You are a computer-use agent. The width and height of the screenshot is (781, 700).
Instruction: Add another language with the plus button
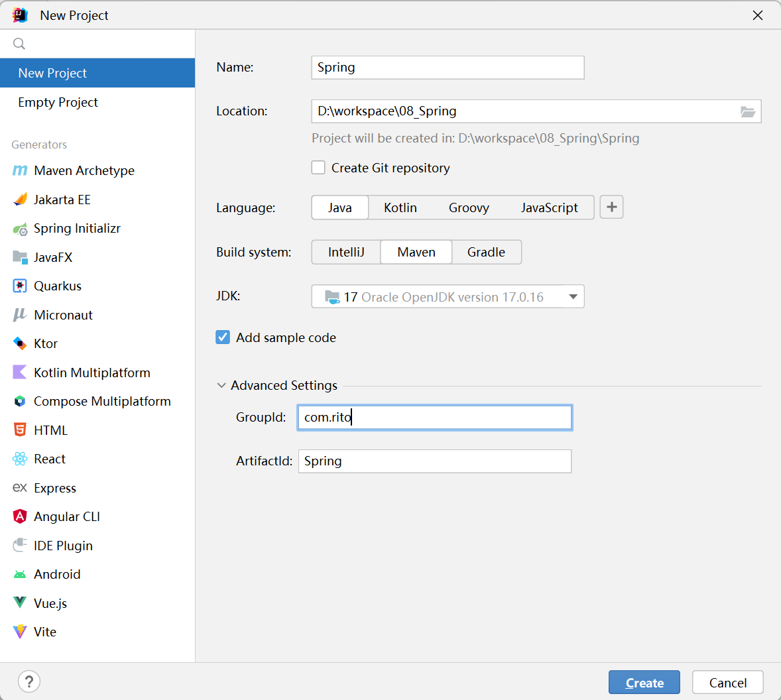pyautogui.click(x=612, y=207)
